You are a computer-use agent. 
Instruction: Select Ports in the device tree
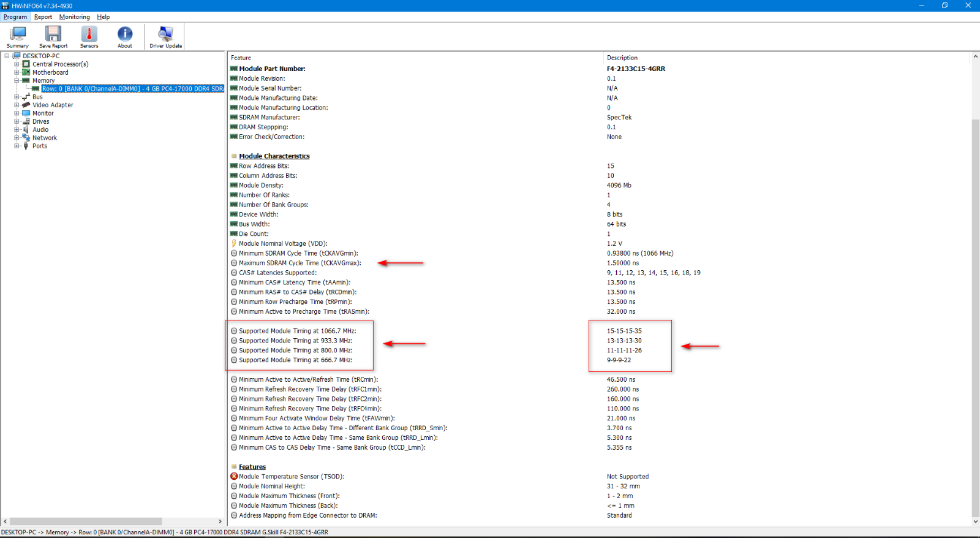[x=40, y=146]
